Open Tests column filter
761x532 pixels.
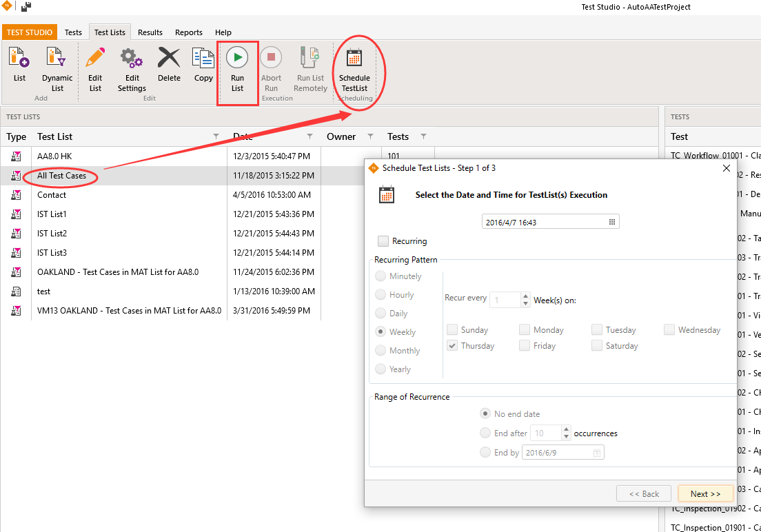point(423,136)
